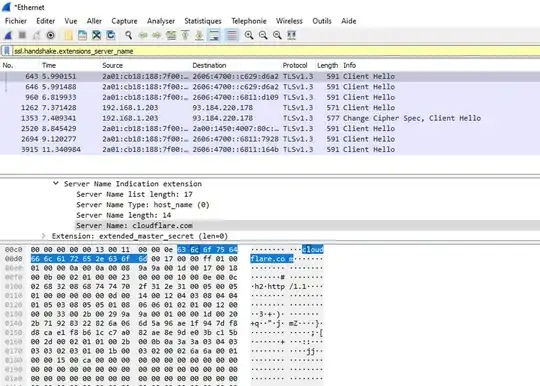Toggle packet colorization rules button
This screenshot has width=540, height=386.
(x=232, y=35)
